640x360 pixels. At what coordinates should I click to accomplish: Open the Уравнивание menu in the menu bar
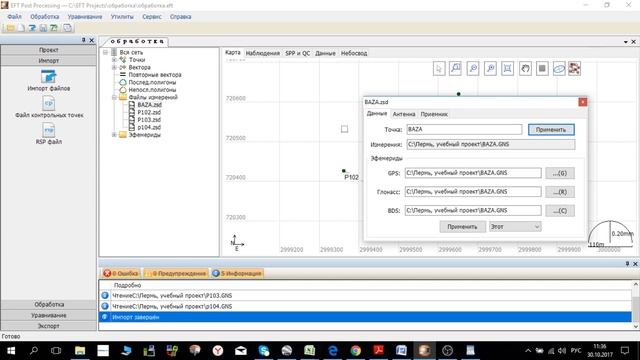(x=85, y=17)
